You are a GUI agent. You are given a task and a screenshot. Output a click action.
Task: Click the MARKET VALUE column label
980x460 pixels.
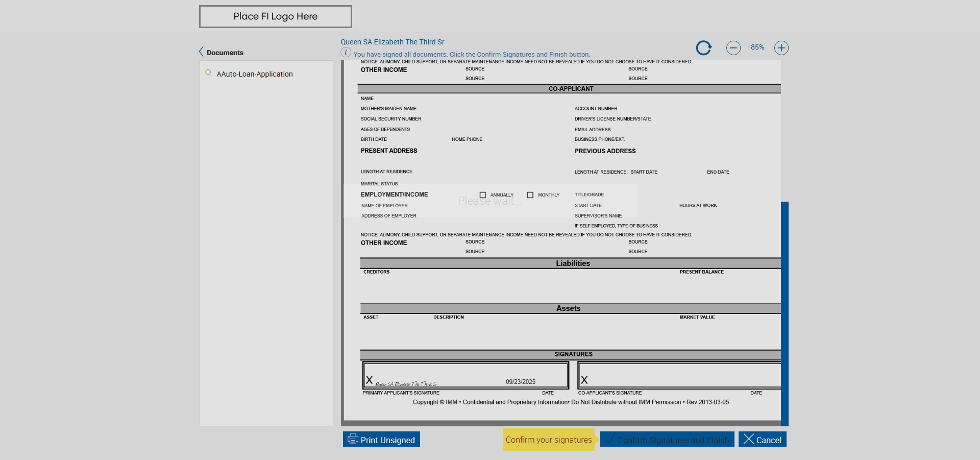click(697, 317)
